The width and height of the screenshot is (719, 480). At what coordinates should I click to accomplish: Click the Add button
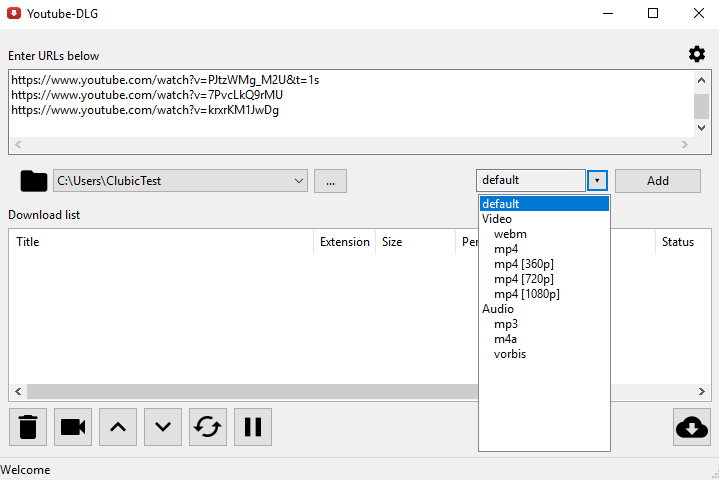click(658, 181)
